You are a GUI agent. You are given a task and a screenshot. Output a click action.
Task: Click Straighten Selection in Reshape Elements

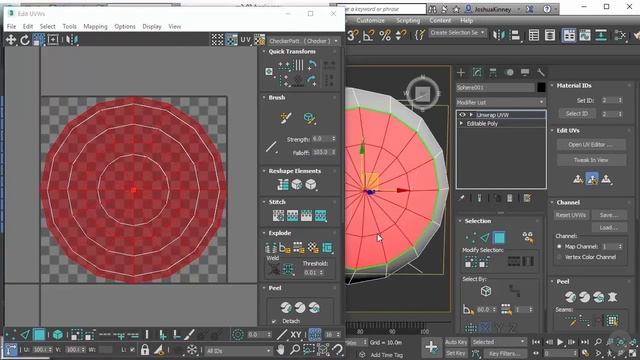point(283,184)
